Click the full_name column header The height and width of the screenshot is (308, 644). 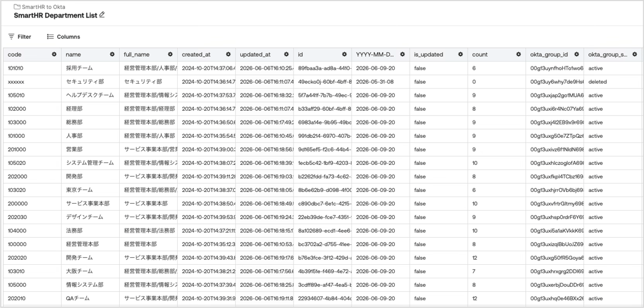(x=148, y=55)
